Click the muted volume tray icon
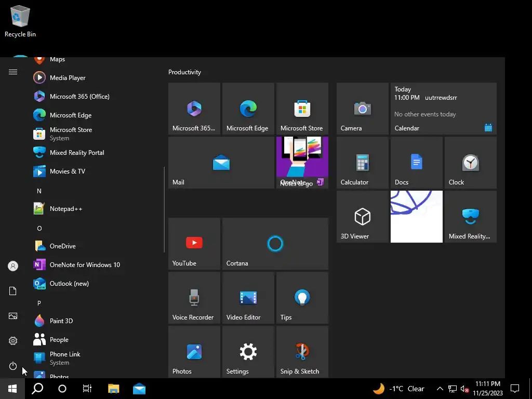The image size is (532, 399). coord(464,389)
